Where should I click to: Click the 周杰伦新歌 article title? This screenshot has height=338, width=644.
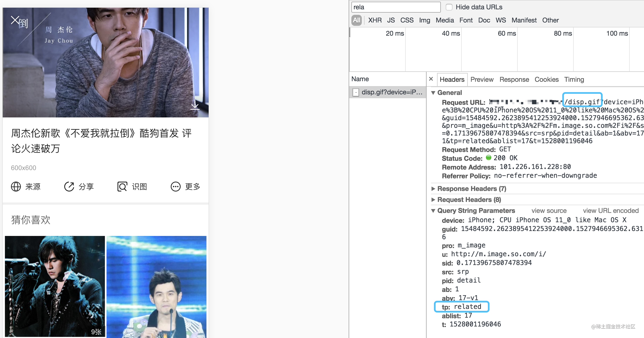click(101, 141)
